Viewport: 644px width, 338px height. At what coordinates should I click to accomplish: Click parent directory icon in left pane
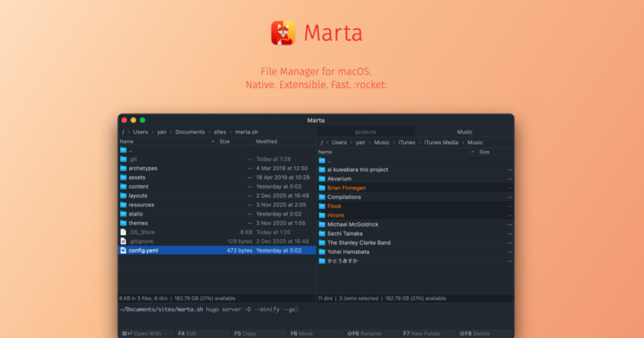123,150
